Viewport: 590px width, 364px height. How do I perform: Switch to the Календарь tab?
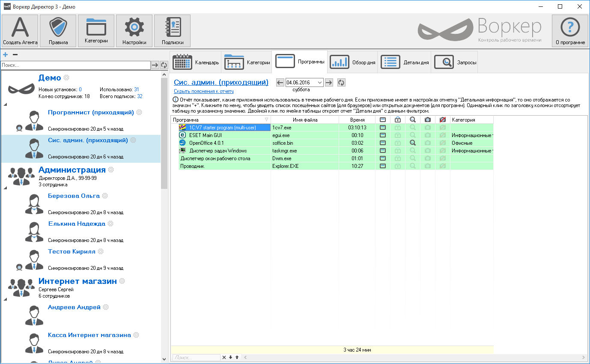coord(196,63)
